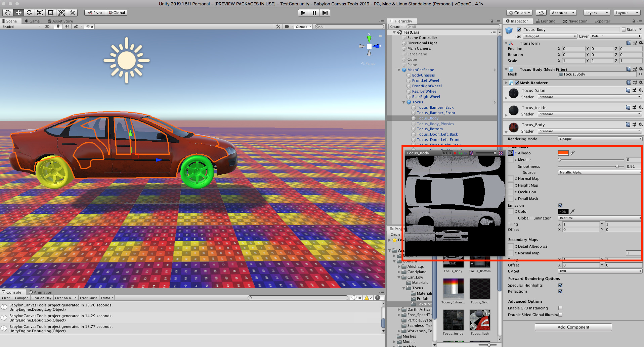This screenshot has width=644, height=347.
Task: Enable GPU Instancing checkbox
Action: click(x=560, y=308)
